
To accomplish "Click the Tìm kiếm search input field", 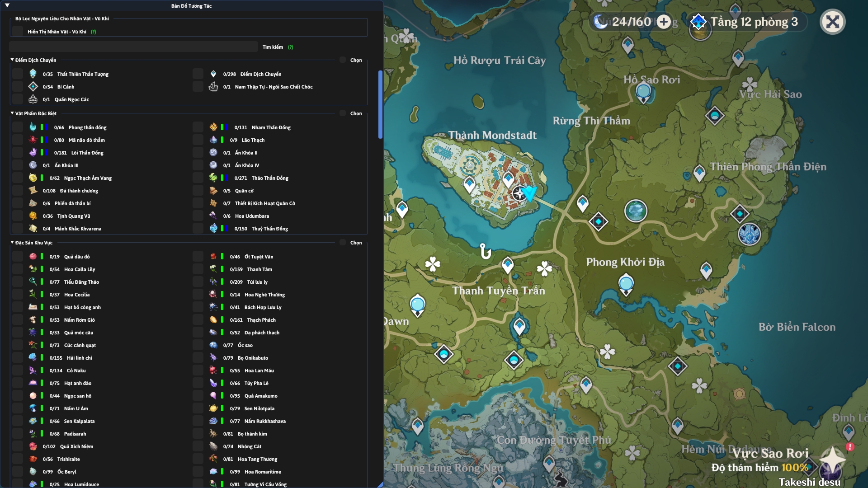I will 133,47.
